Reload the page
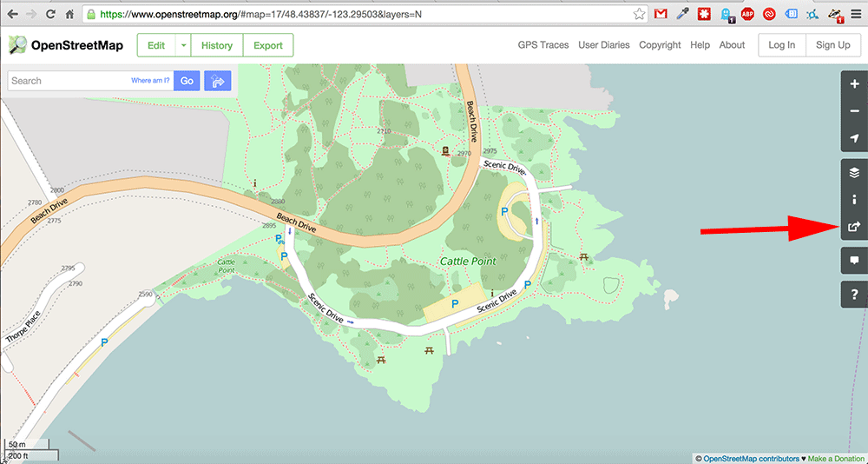Screen dimensions: 868x464 tap(50, 15)
